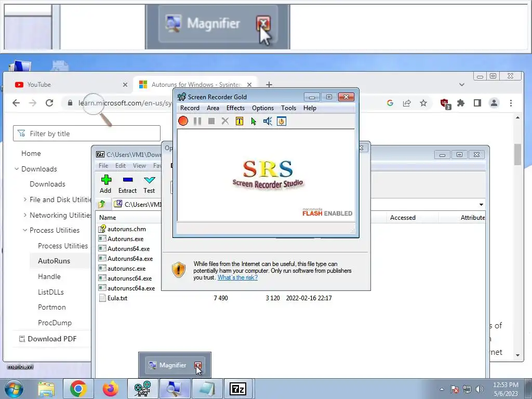The height and width of the screenshot is (399, 532).
Task: Open the View menu in 7-Zip
Action: pos(139,166)
